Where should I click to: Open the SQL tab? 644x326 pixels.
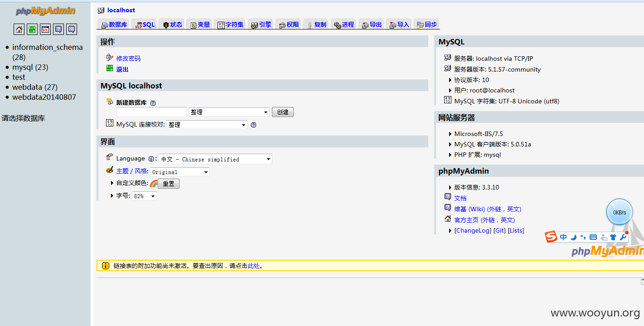click(x=145, y=24)
